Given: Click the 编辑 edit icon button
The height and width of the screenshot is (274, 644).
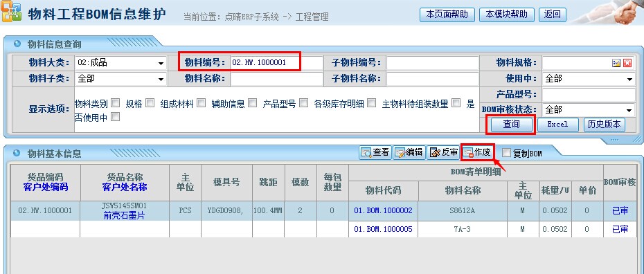Looking at the screenshot, I should click(409, 153).
